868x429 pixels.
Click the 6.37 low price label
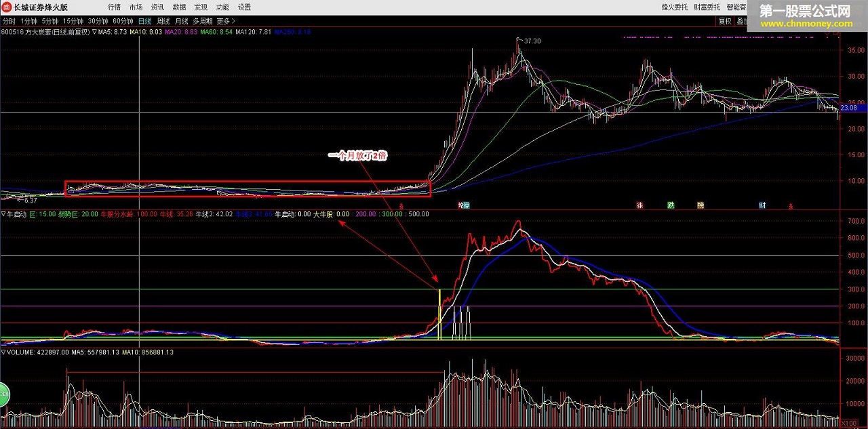[x=31, y=200]
